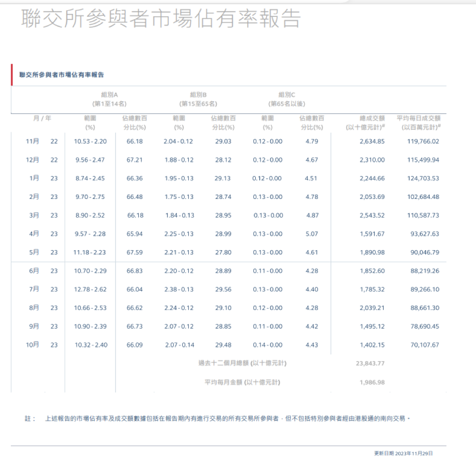This screenshot has width=476, height=460.
Task: Click the value 2,634.85 in the table
Action: tap(372, 142)
